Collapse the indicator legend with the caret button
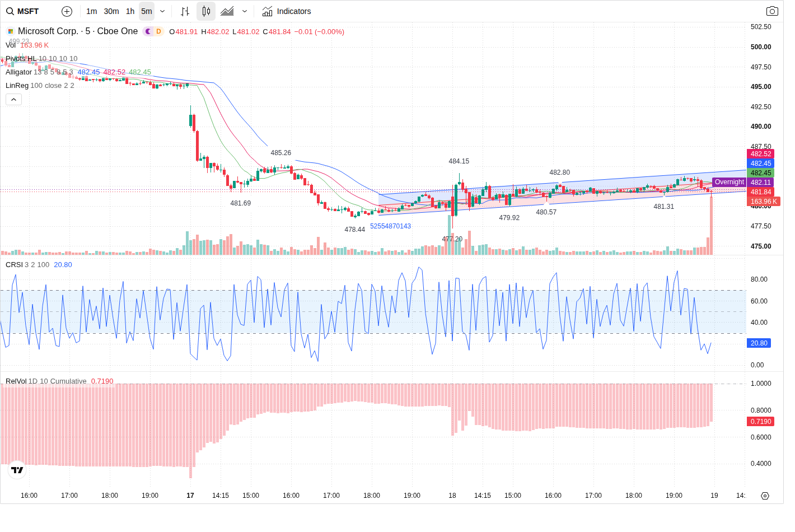Viewport: 795px width, 532px height. click(13, 99)
